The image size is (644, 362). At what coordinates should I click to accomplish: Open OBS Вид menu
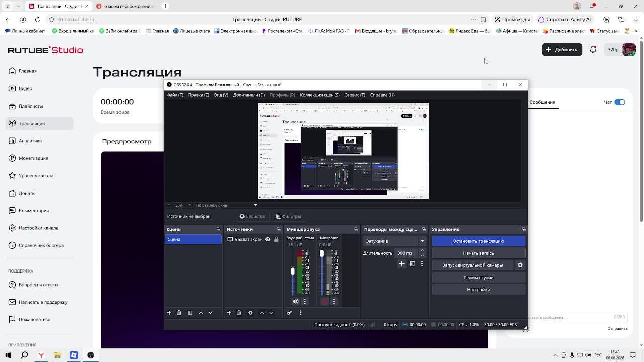click(221, 95)
